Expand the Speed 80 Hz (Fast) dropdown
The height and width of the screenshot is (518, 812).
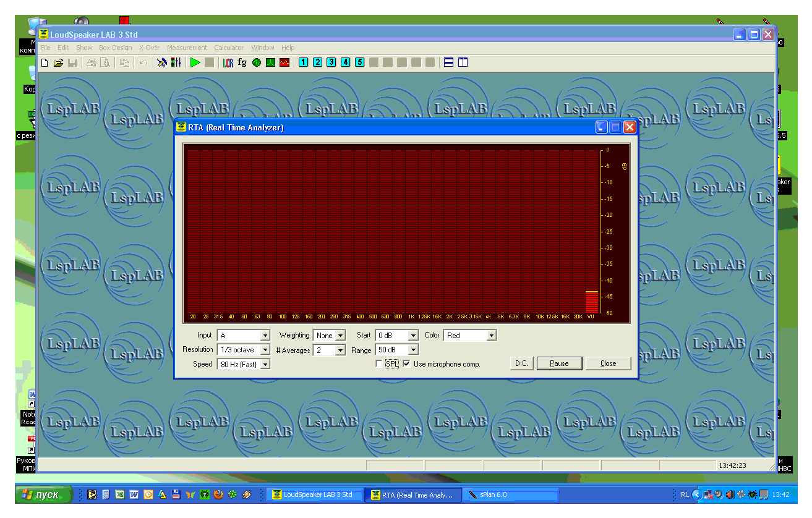pos(265,365)
